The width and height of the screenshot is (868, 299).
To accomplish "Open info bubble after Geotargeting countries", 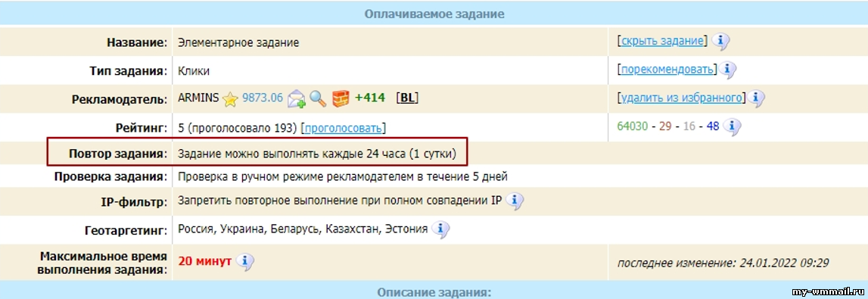I will click(440, 229).
